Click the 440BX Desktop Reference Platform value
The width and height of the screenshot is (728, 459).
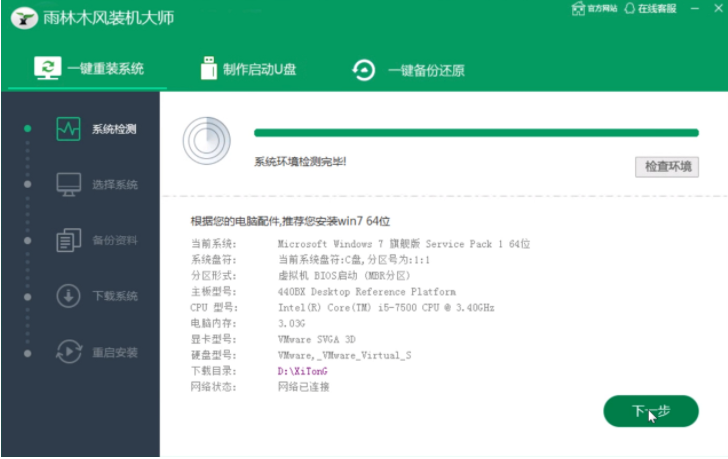point(367,291)
